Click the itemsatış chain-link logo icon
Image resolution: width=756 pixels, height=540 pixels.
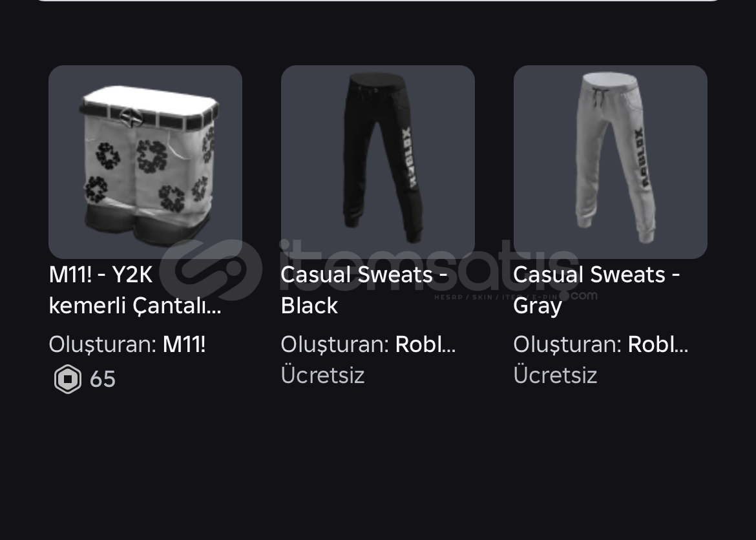211,271
